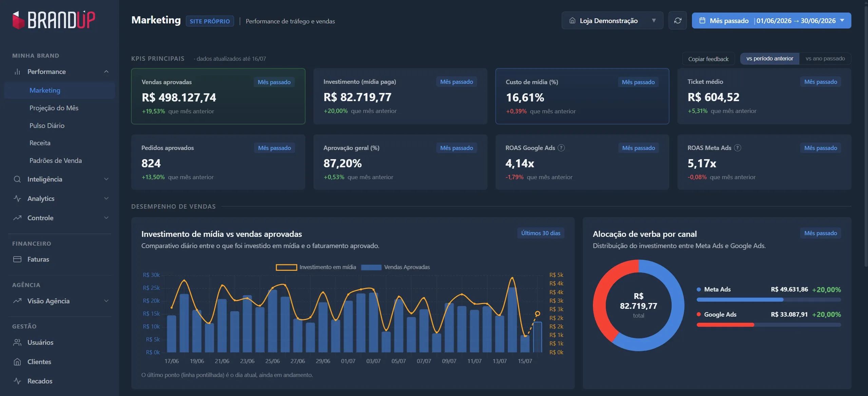
Task: Click Mês passado badge on Alocação de verba
Action: pos(821,233)
